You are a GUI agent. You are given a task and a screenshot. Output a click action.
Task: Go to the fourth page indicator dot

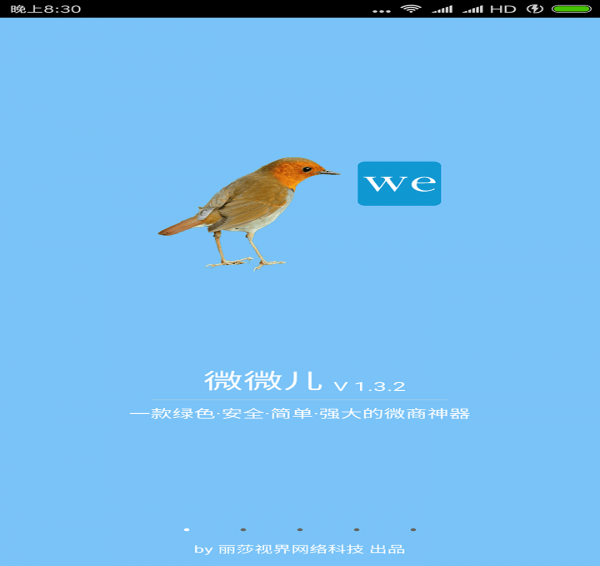tap(356, 529)
